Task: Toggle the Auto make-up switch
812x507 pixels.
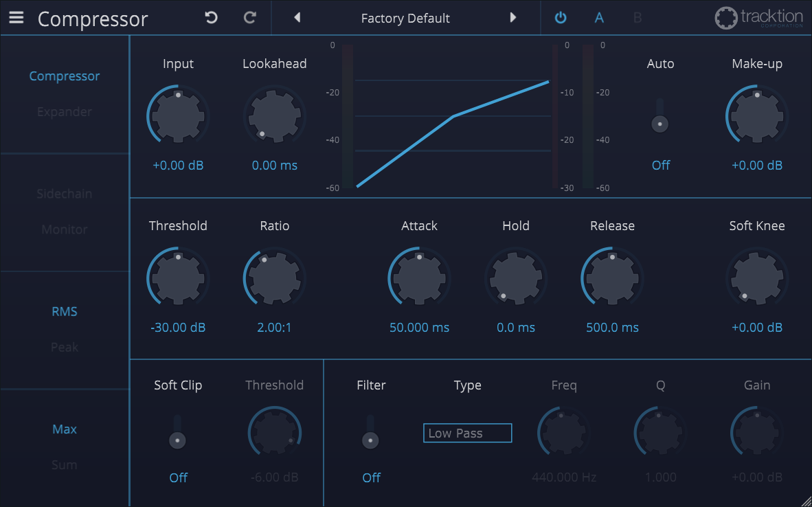Action: [x=660, y=124]
